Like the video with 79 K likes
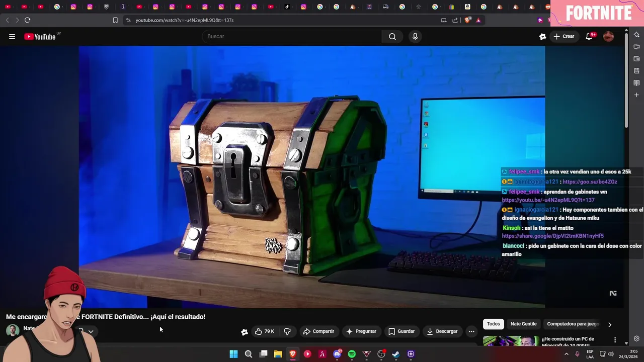Image resolution: width=644 pixels, height=362 pixels. (x=264, y=331)
